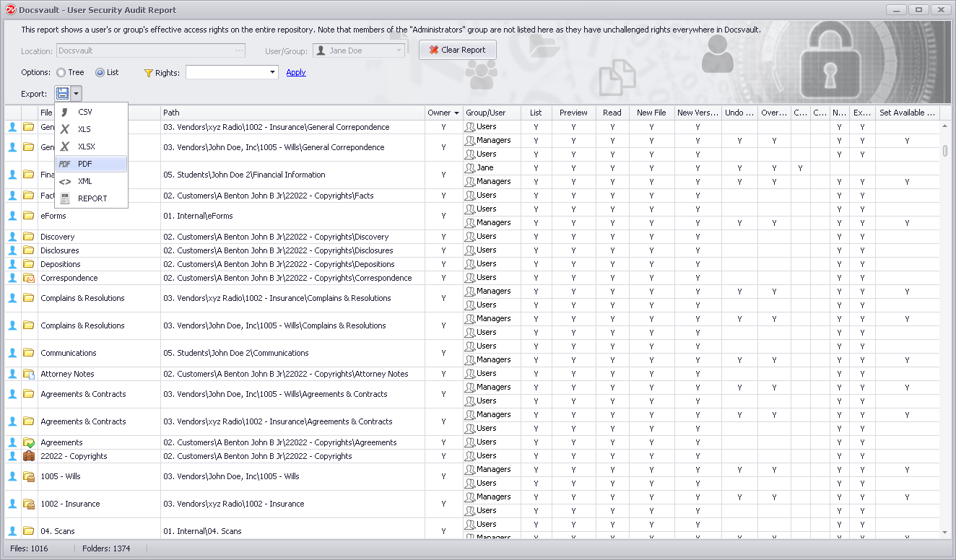Viewport: 956px width, 560px height.
Task: Click the Managers group icon on the Financial Information row
Action: (x=470, y=181)
